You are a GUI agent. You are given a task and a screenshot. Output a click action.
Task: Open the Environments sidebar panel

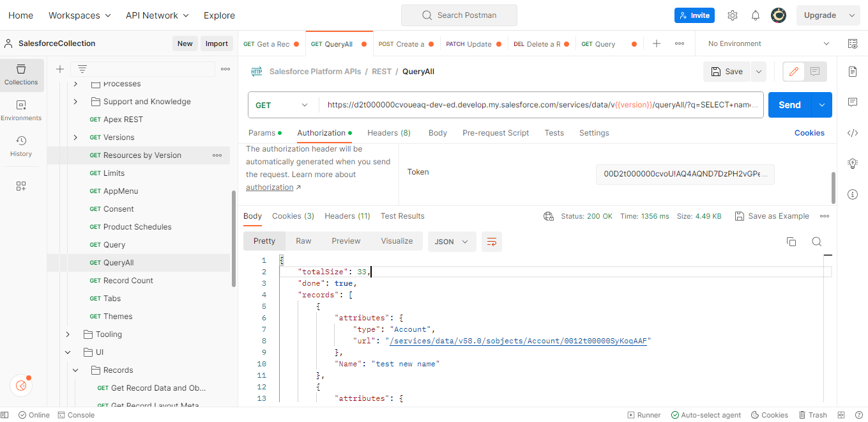[21, 111]
